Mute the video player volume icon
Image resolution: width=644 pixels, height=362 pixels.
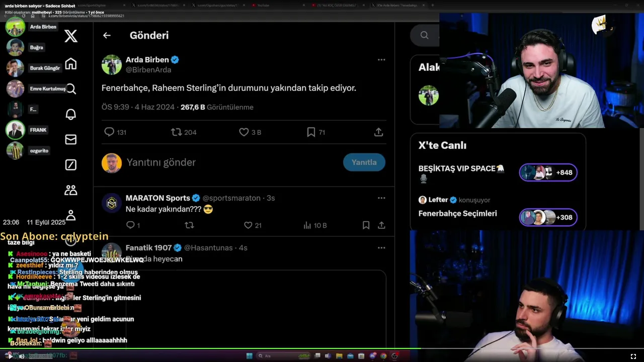(22, 356)
